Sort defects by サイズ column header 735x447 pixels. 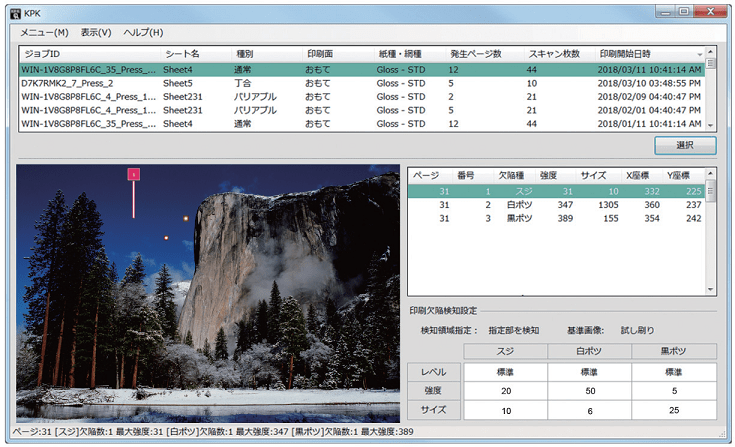(598, 176)
